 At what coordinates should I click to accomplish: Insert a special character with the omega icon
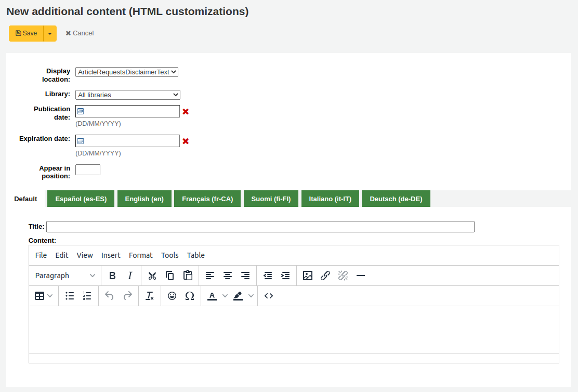[x=190, y=296]
